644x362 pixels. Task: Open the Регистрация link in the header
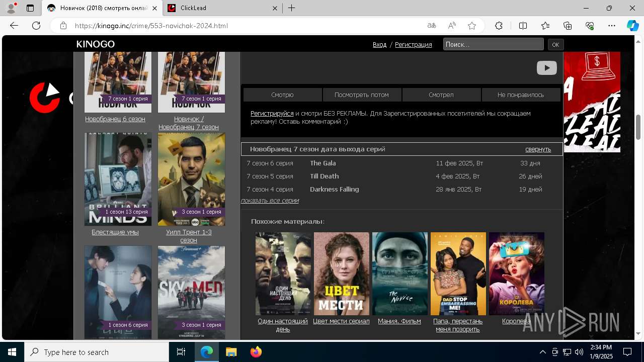click(x=413, y=44)
